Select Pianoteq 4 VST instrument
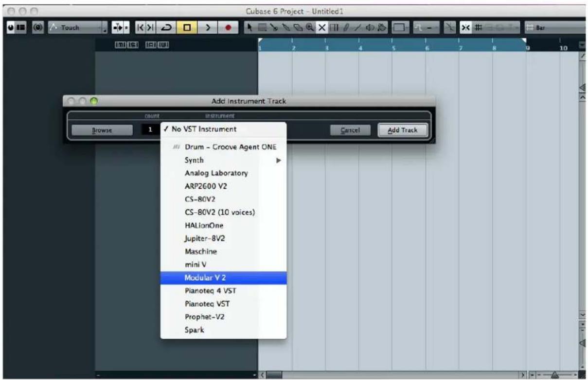Screen dimensions: 588x380 pos(223,291)
